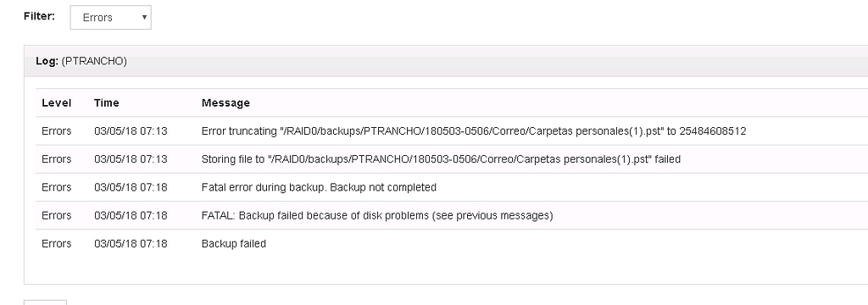Image resolution: width=868 pixels, height=305 pixels.
Task: Click Errors level in 'Storing file' row
Action: 57,159
